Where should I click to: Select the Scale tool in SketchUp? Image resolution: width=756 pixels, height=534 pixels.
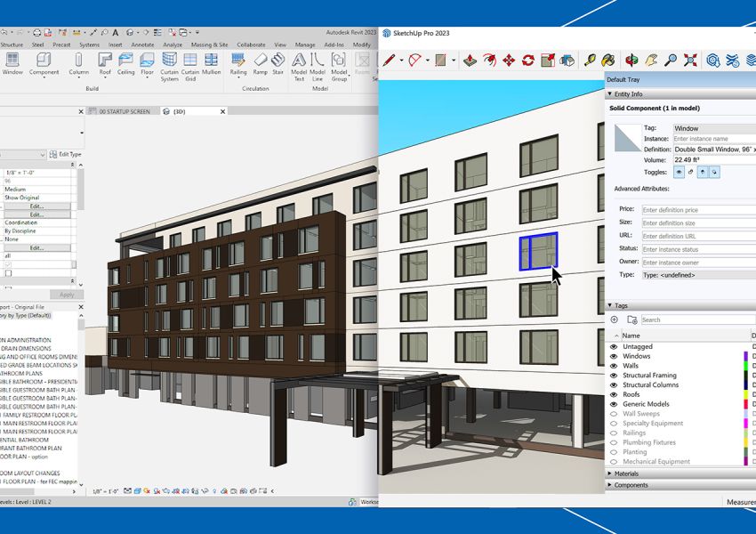click(x=548, y=61)
